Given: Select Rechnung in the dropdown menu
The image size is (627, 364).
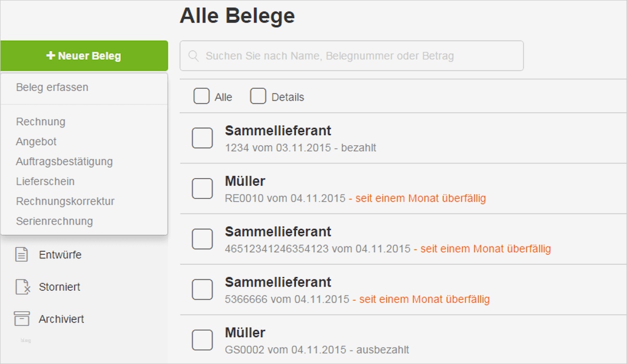Looking at the screenshot, I should click(41, 122).
